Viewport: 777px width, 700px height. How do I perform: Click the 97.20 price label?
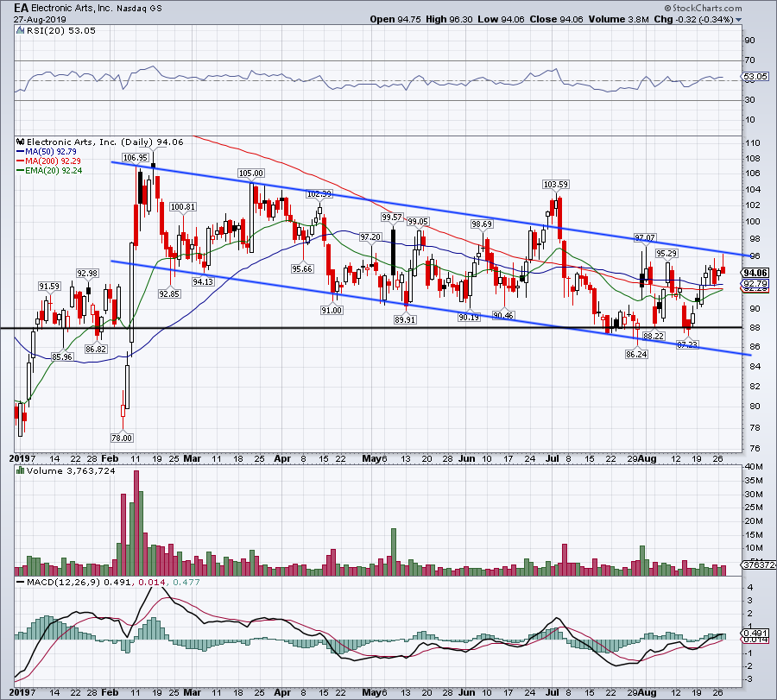pyautogui.click(x=370, y=237)
